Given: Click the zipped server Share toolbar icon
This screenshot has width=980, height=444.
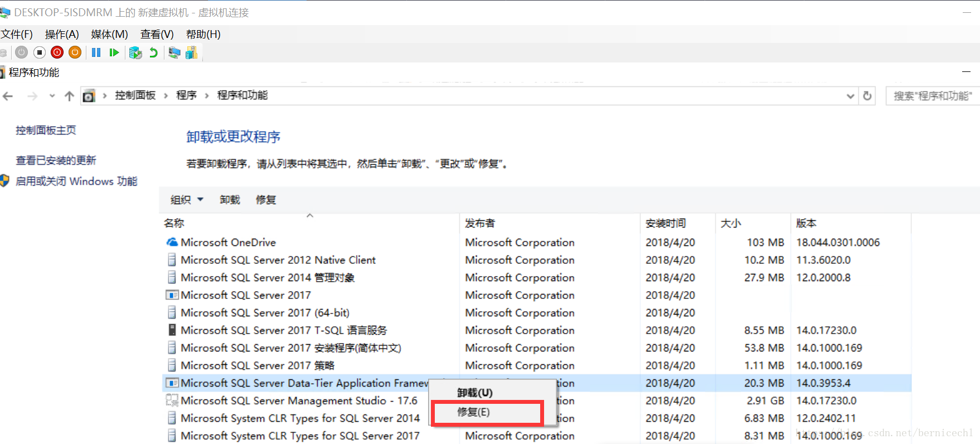Looking at the screenshot, I should 192,52.
